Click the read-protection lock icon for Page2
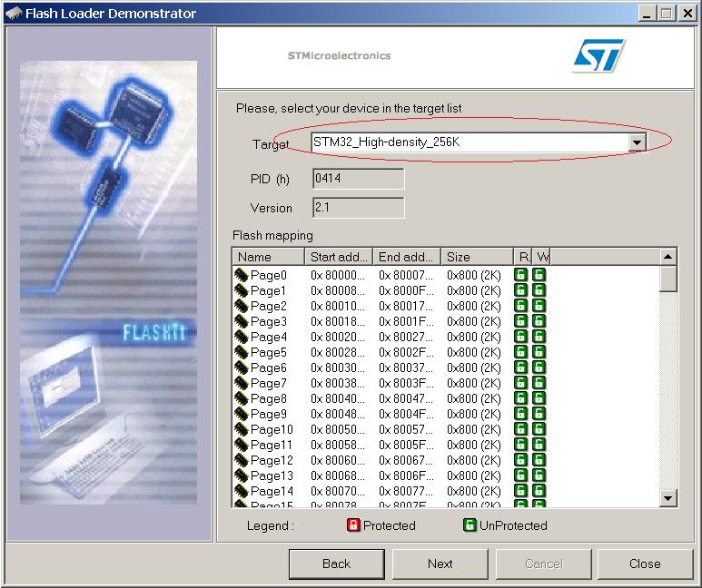The width and height of the screenshot is (702, 588). pyautogui.click(x=521, y=307)
